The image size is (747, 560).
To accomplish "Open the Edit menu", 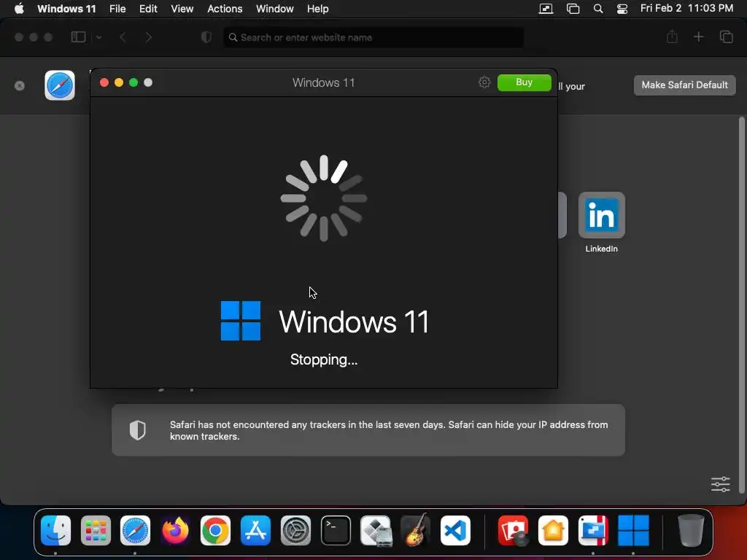I will coord(148,9).
